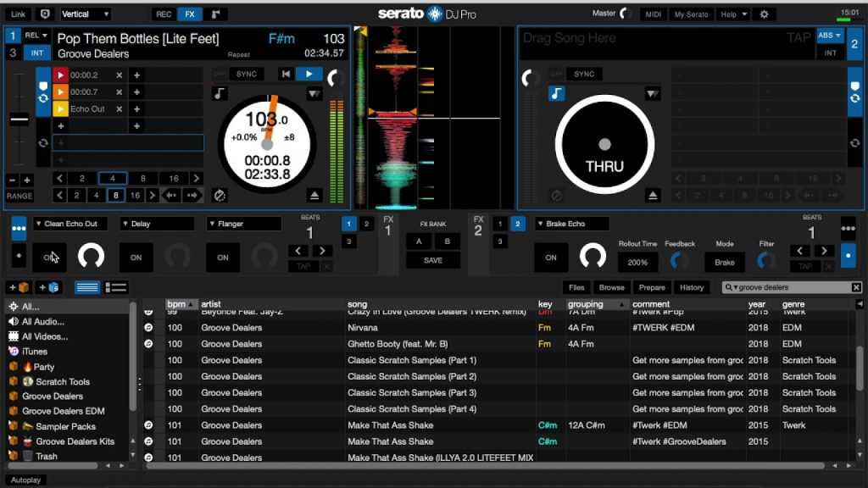This screenshot has width=868, height=488.
Task: Expand the Help dropdown menu
Action: (733, 14)
